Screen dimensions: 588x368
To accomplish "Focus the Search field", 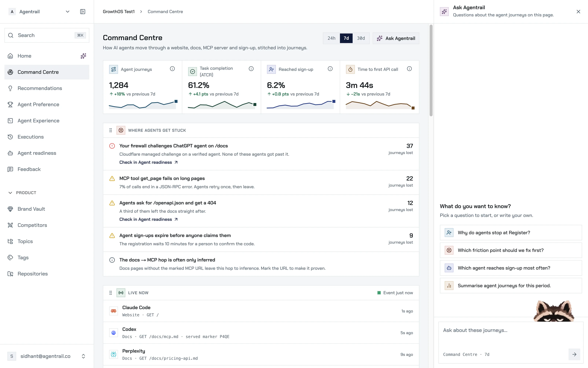I will (x=47, y=35).
